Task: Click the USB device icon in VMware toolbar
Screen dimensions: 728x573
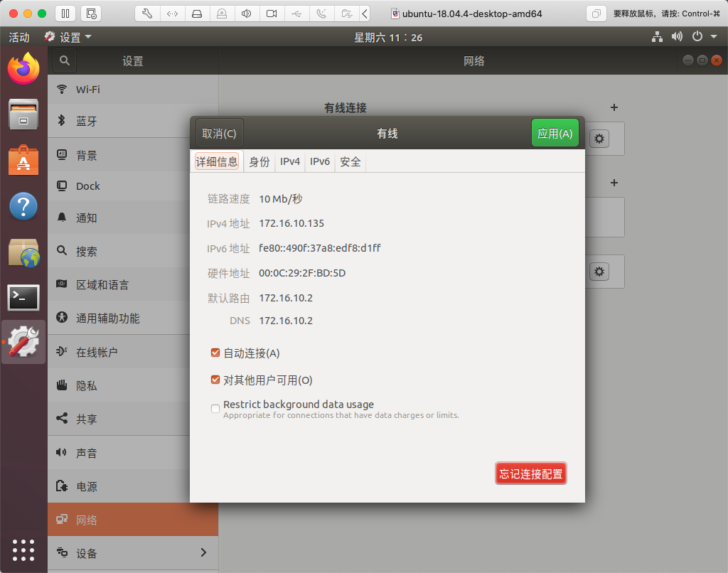Action: point(296,14)
